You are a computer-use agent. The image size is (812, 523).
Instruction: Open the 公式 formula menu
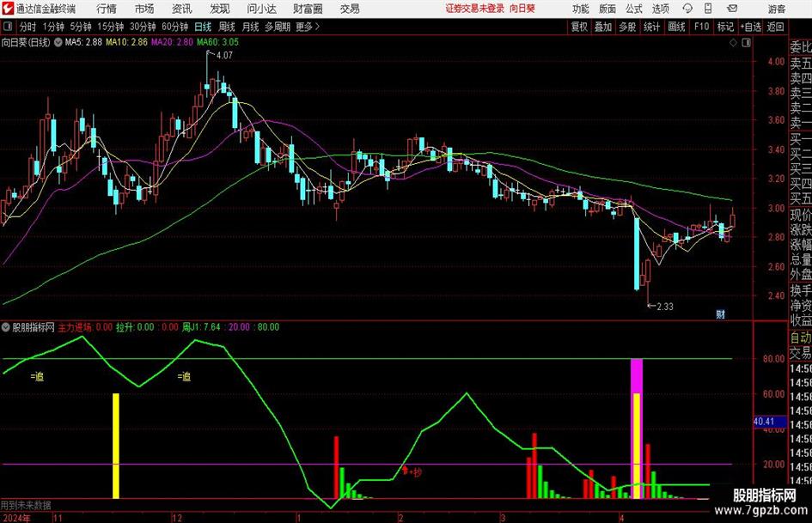click(x=633, y=9)
